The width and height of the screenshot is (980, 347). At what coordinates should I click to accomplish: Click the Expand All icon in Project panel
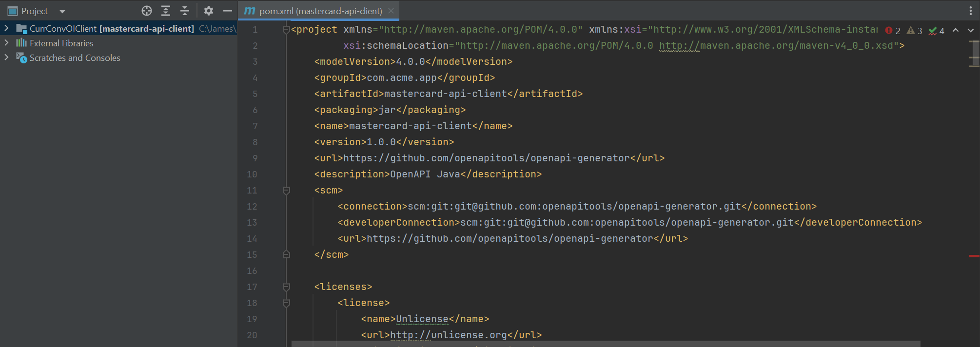coord(166,11)
